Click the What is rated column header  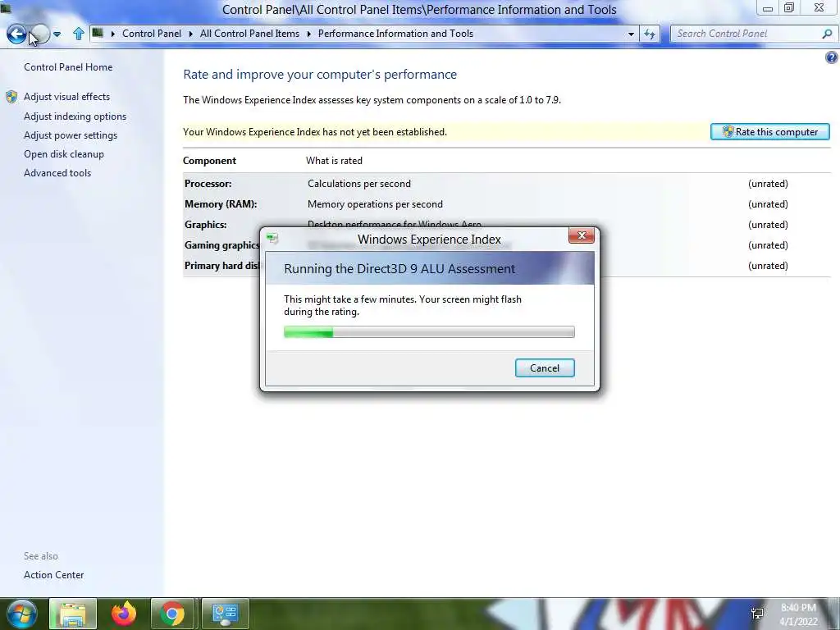pyautogui.click(x=334, y=161)
